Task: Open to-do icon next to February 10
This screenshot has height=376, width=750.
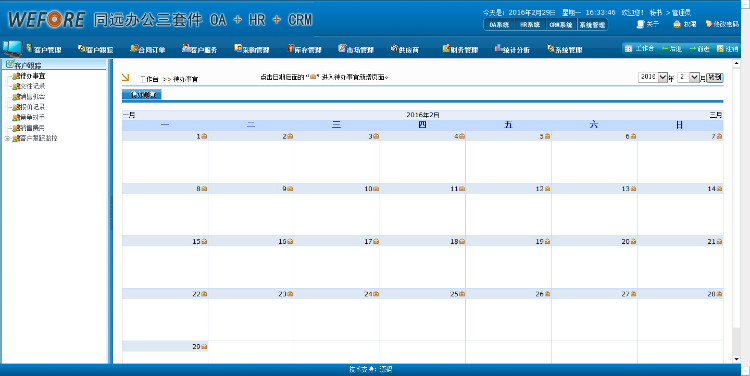Action: (x=376, y=189)
